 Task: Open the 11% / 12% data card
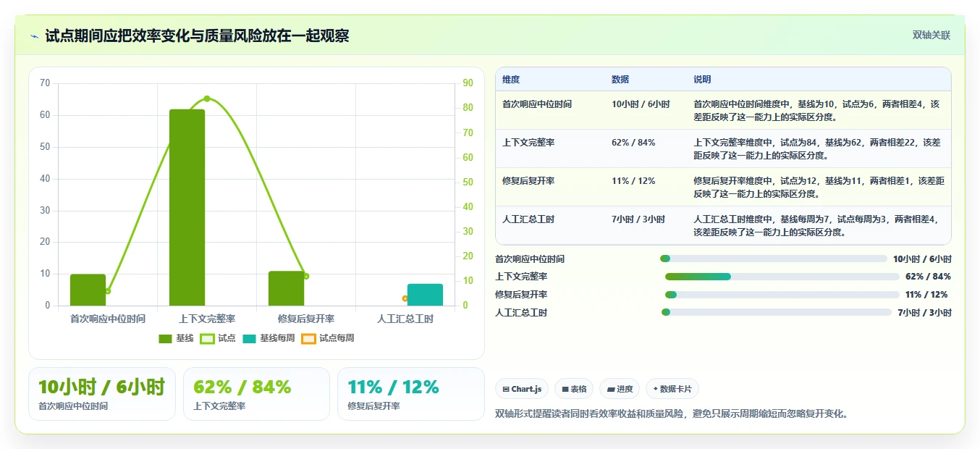[411, 394]
